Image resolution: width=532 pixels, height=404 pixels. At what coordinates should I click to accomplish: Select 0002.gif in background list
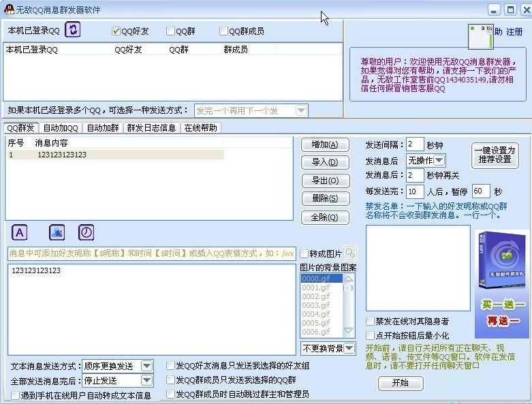(x=322, y=296)
